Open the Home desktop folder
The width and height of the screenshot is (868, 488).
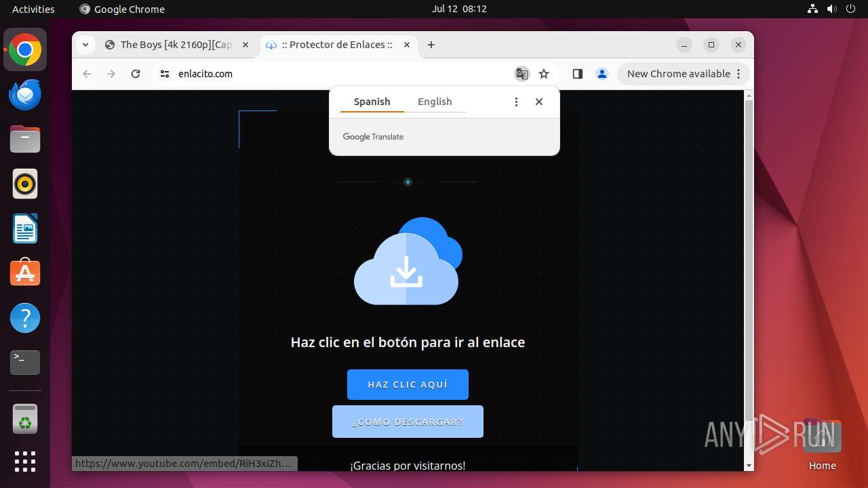pos(822,445)
